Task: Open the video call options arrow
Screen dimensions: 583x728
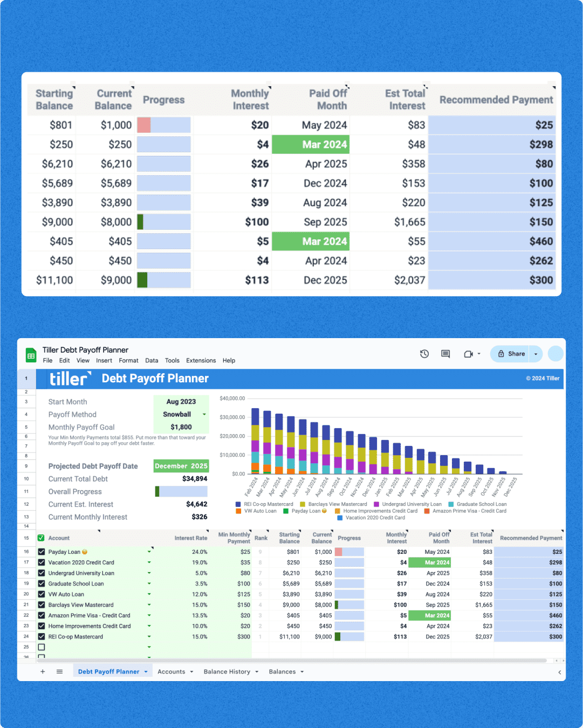Action: click(479, 354)
